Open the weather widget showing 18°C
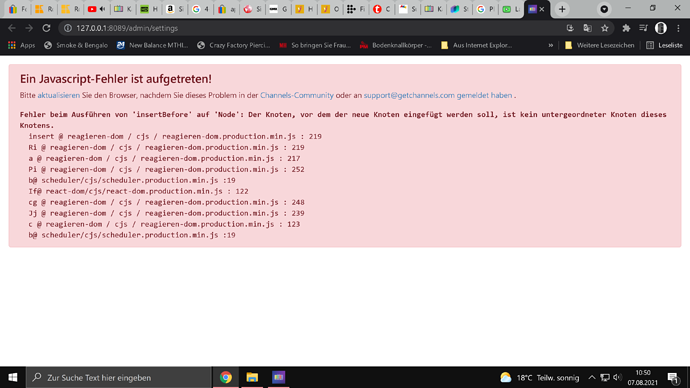The width and height of the screenshot is (690, 388). [x=540, y=377]
